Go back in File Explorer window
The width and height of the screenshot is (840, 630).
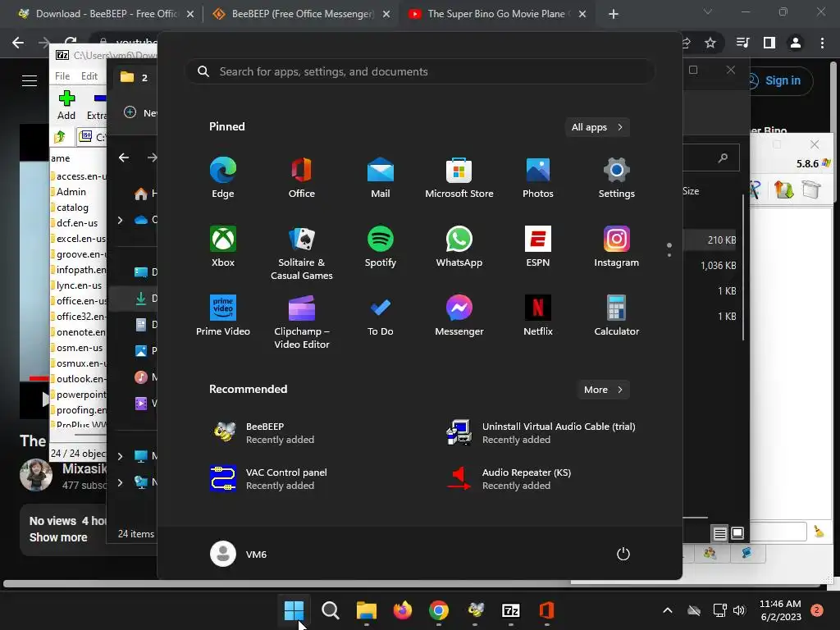point(124,157)
